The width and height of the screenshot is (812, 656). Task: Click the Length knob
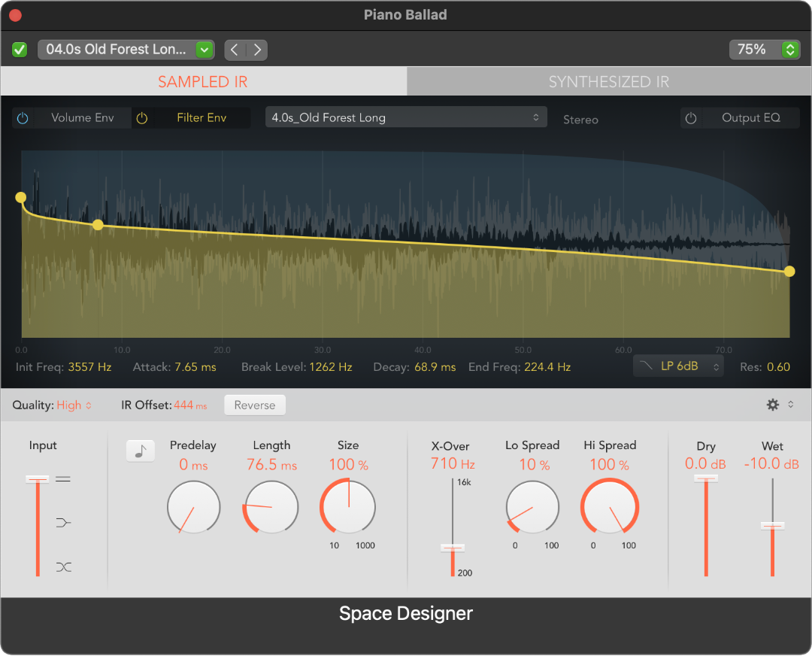click(x=271, y=507)
